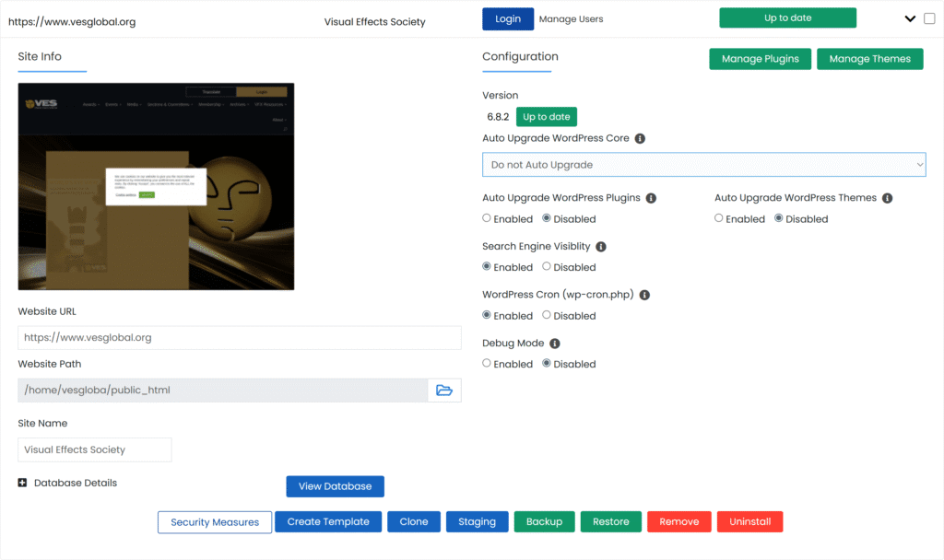Click info icon beside Search Engine Visiblity
Viewport: 944px width, 560px height.
(x=601, y=247)
